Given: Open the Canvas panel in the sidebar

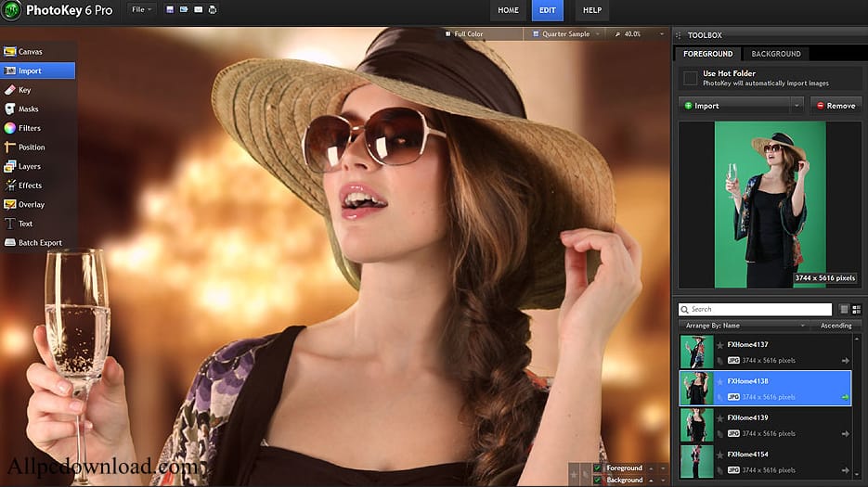Looking at the screenshot, I should (38, 51).
